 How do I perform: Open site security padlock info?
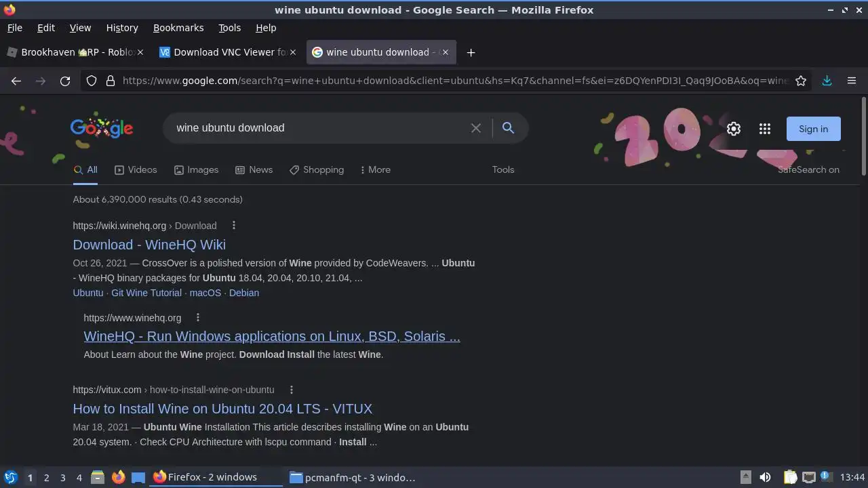[111, 81]
